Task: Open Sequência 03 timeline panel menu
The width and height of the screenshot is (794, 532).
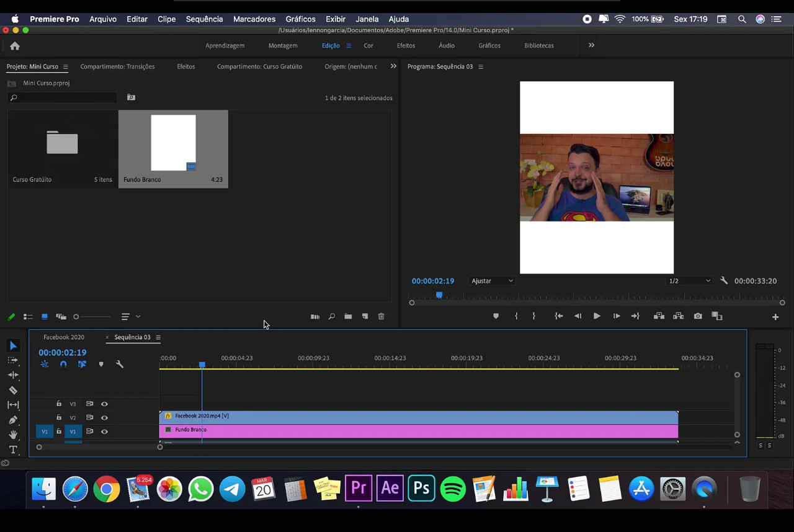Action: [158, 337]
